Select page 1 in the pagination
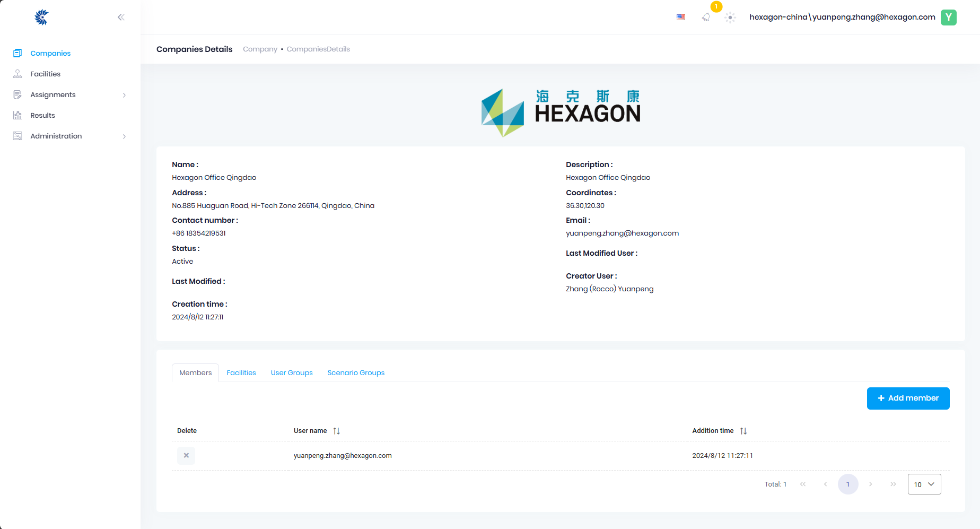Image resolution: width=980 pixels, height=529 pixels. [848, 484]
